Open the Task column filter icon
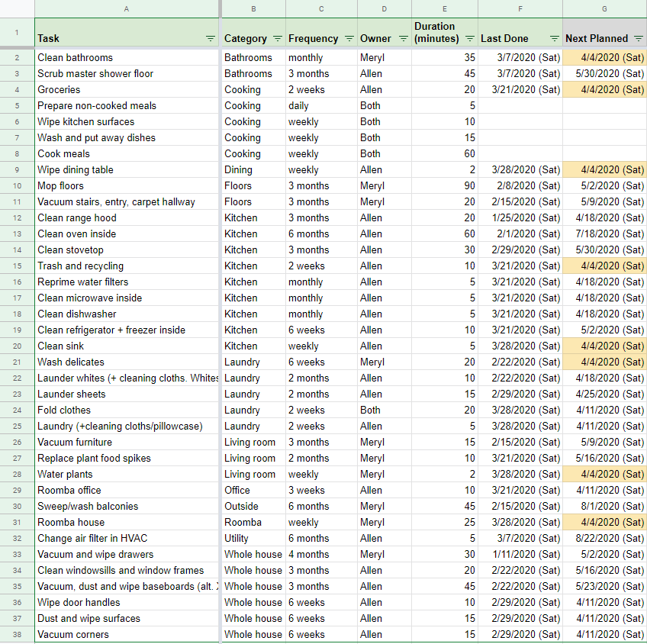The image size is (647, 644). click(x=210, y=38)
